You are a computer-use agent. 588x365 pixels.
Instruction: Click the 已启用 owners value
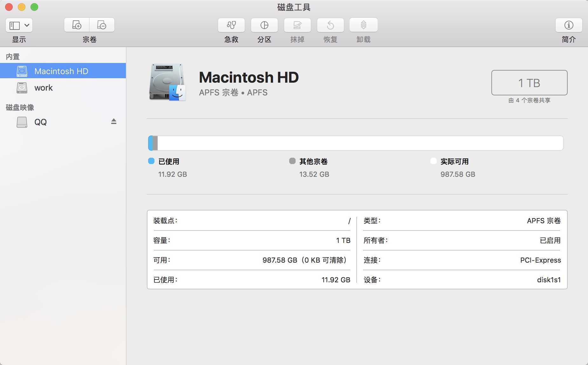click(x=550, y=240)
